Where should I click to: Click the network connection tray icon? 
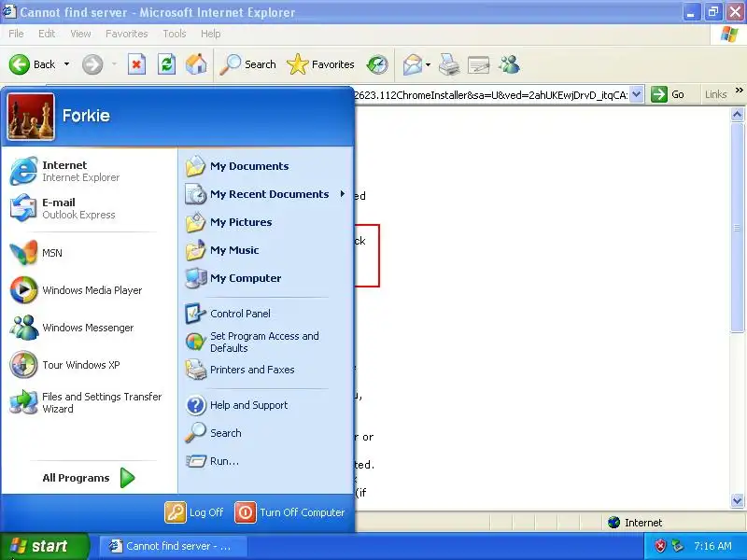(x=677, y=546)
